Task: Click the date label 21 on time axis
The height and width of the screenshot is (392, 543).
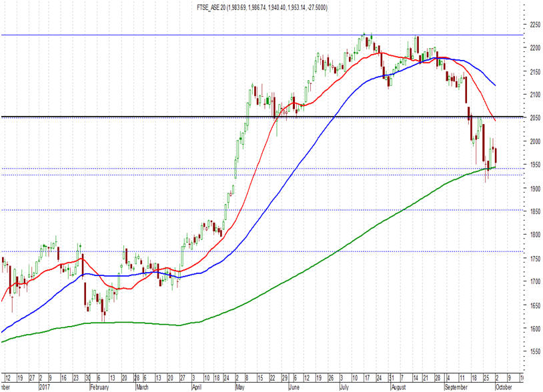Action: (x=427, y=377)
